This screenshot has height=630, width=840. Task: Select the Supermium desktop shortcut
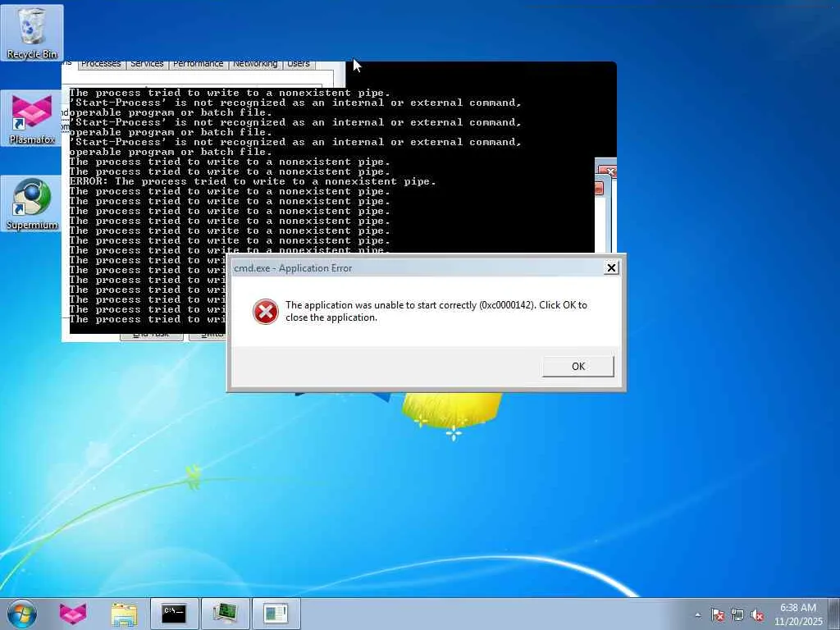pyautogui.click(x=32, y=203)
